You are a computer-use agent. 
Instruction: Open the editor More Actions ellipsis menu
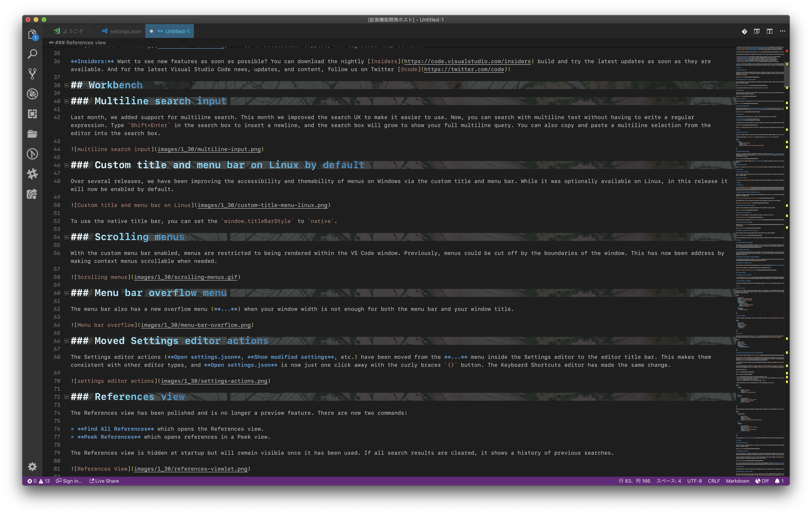[x=782, y=31]
